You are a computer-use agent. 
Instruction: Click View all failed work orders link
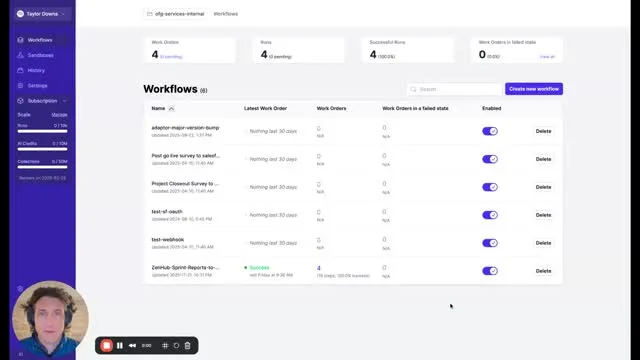[x=547, y=57]
